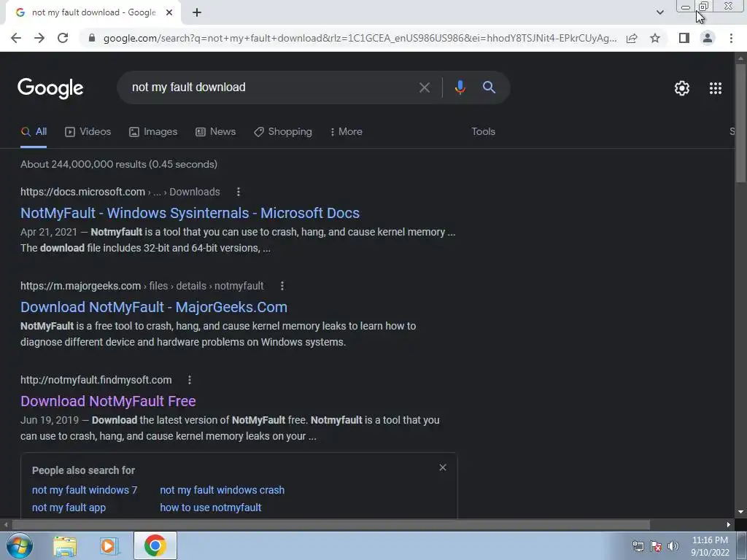The width and height of the screenshot is (747, 560).
Task: Search 'not my fault app'
Action: click(x=69, y=507)
